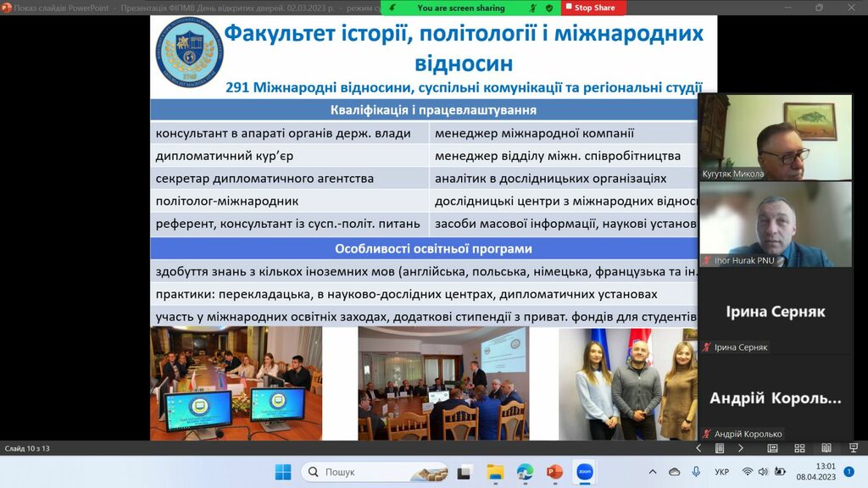This screenshot has width=868, height=488.
Task: Advance to the next slide arrow
Action: pos(741,448)
